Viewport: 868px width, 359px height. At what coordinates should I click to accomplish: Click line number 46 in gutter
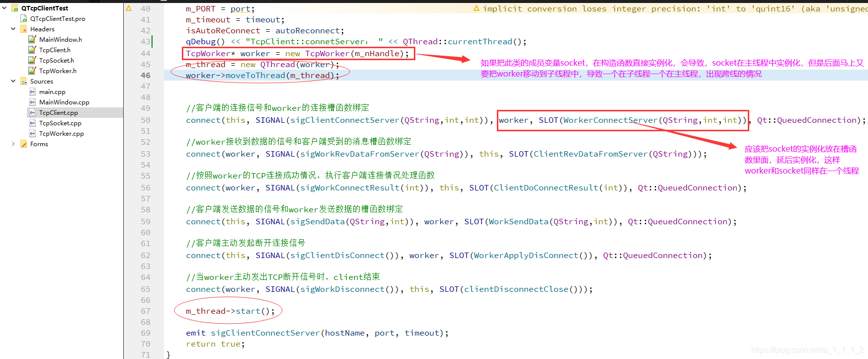click(x=146, y=75)
